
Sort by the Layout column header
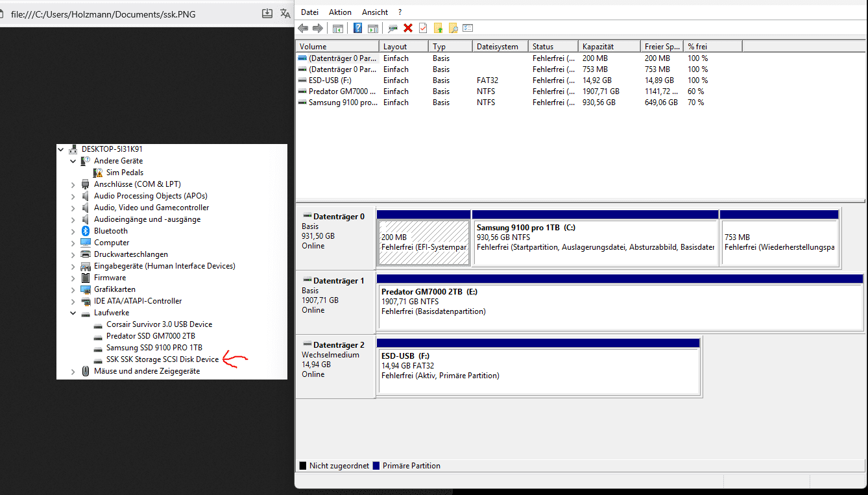[x=404, y=47]
